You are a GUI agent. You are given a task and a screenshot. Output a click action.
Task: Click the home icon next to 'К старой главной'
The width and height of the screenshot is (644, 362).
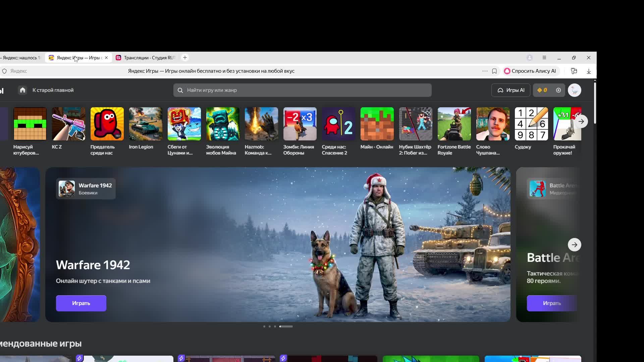pos(22,90)
